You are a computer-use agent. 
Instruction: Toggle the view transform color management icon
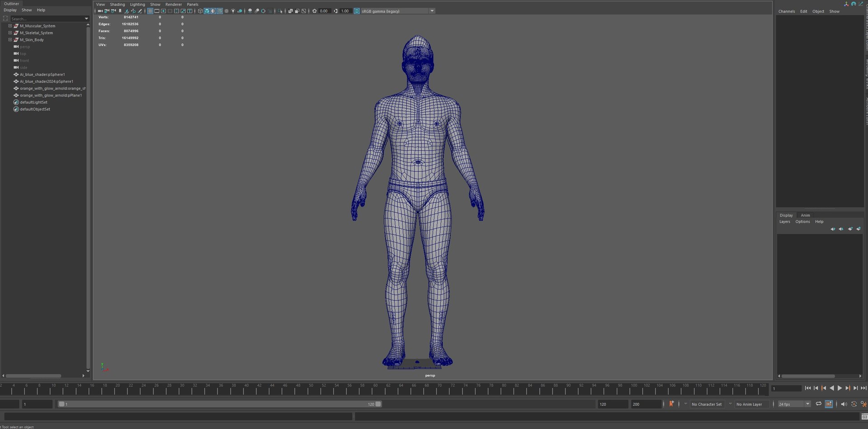(x=356, y=11)
